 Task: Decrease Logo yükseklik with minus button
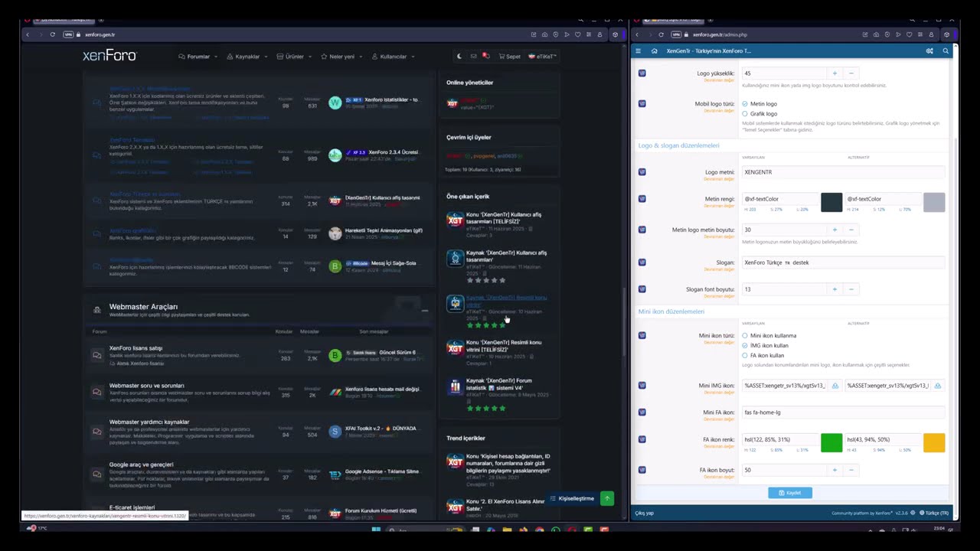[x=851, y=73]
